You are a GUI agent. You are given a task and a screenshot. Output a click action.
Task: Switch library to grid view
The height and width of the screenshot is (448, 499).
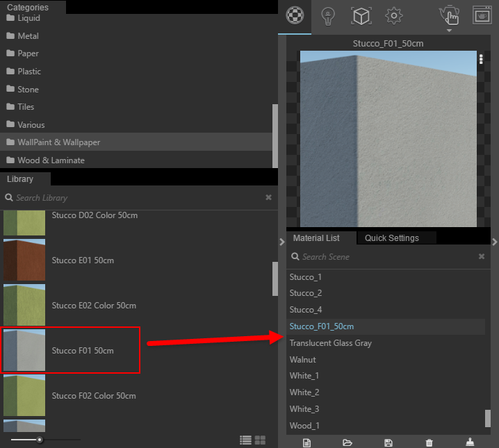(x=260, y=440)
